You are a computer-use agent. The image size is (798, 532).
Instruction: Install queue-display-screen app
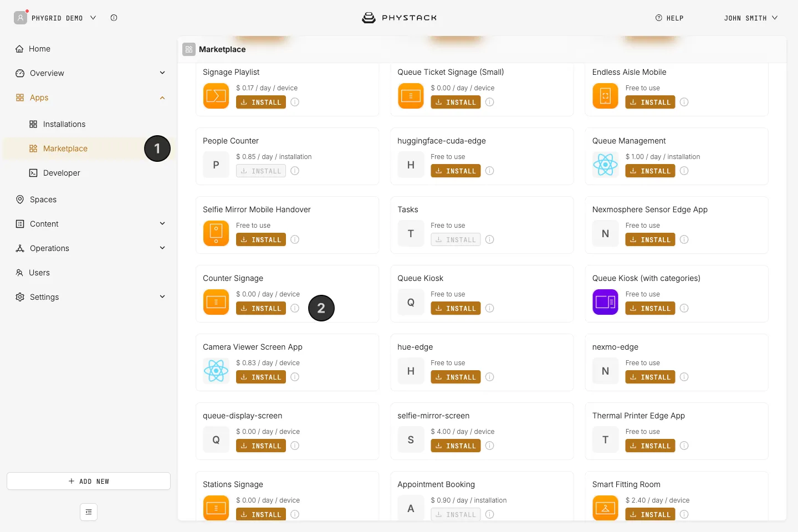tap(261, 446)
